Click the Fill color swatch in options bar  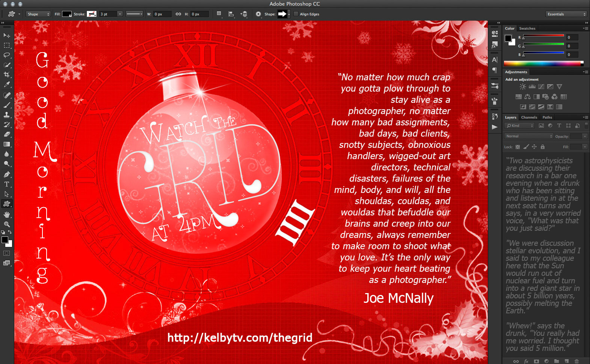pos(67,14)
